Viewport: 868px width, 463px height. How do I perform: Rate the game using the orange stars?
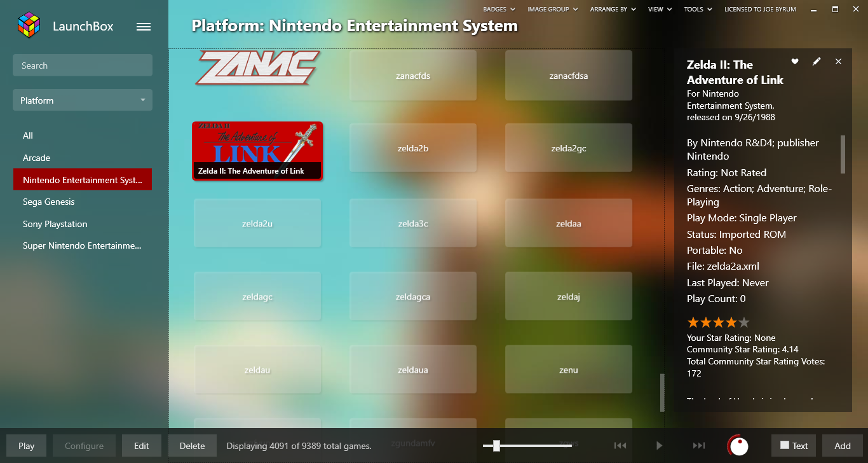(x=718, y=322)
